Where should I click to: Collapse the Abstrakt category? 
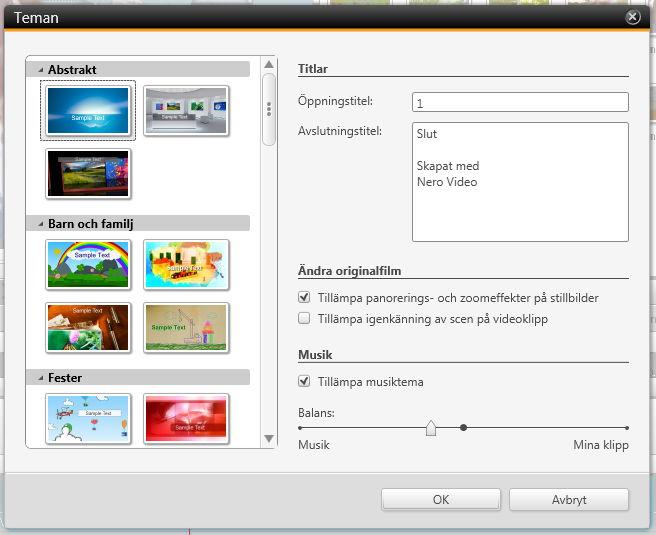(41, 70)
